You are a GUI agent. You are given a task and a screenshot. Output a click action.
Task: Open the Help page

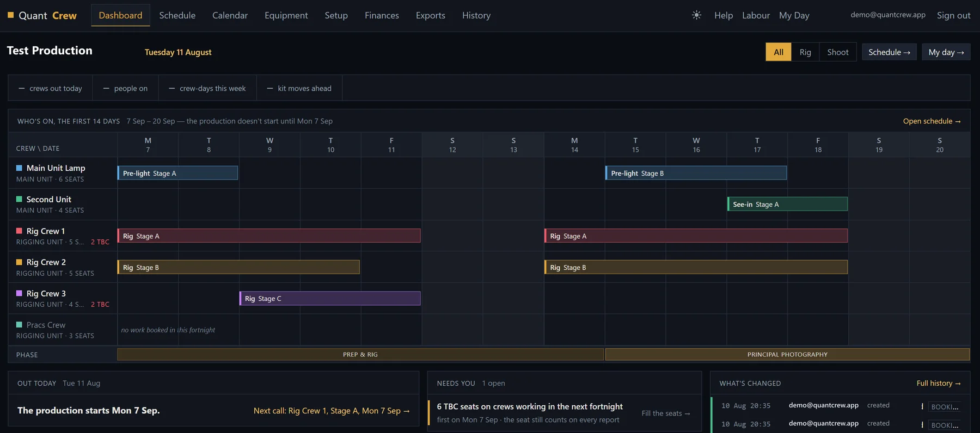coord(724,15)
